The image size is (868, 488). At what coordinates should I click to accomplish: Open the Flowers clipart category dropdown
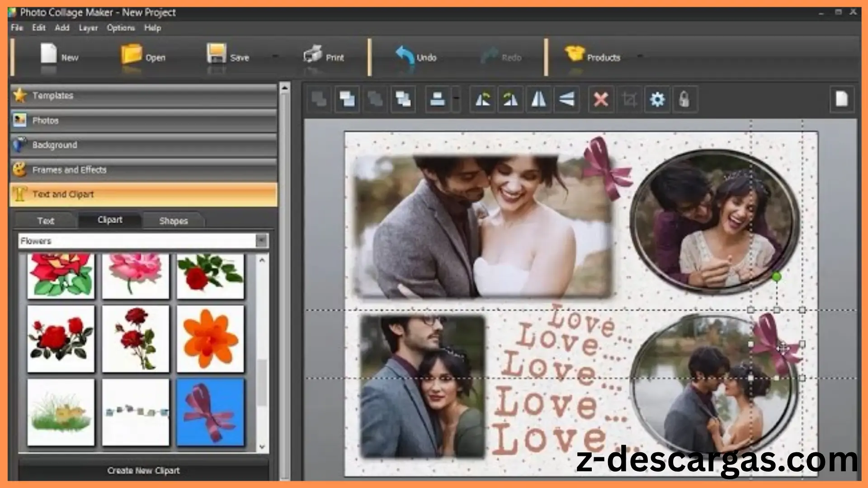click(x=261, y=241)
